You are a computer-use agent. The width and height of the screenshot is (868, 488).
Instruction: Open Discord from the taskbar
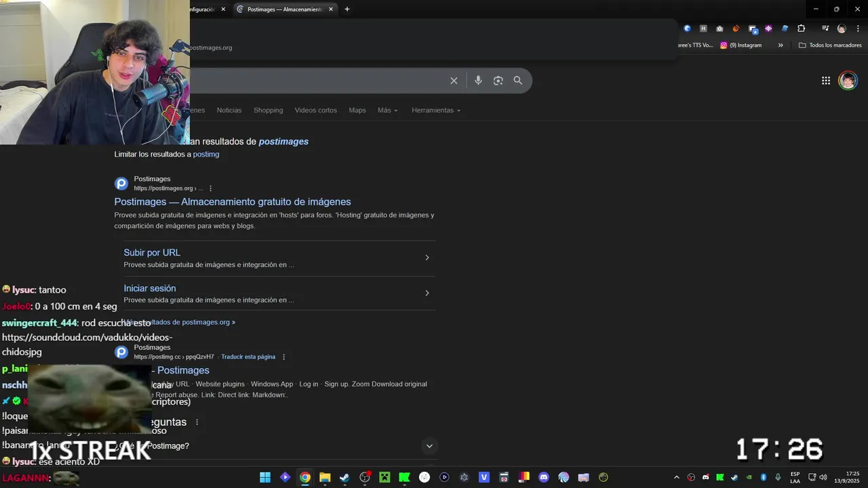click(544, 477)
